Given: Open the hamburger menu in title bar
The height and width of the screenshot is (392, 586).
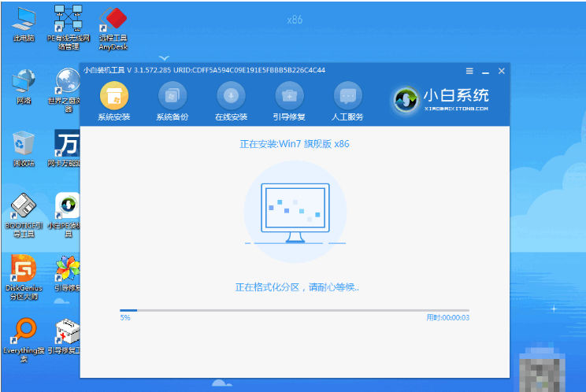Looking at the screenshot, I should [x=469, y=71].
